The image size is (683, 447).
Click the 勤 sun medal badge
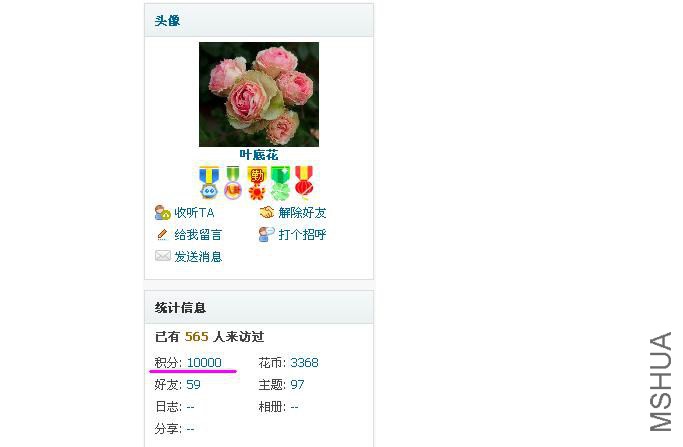coord(257,183)
